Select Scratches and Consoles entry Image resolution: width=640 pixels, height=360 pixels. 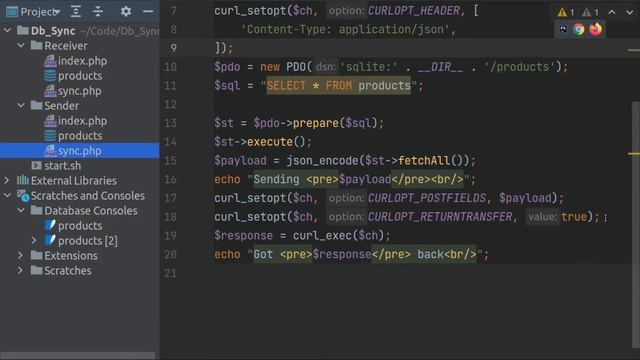(x=87, y=196)
